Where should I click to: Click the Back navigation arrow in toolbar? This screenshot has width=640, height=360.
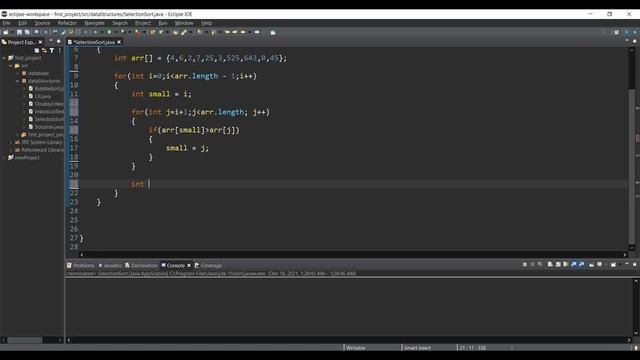(x=243, y=32)
